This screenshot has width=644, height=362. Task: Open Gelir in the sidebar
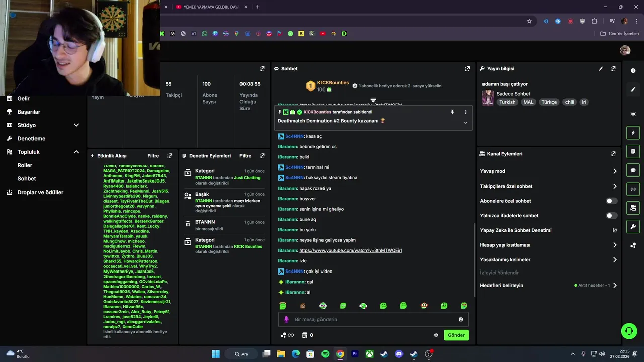tap(24, 99)
